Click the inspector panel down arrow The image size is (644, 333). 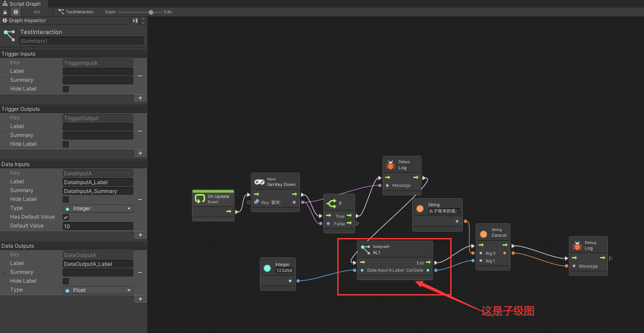[143, 23]
